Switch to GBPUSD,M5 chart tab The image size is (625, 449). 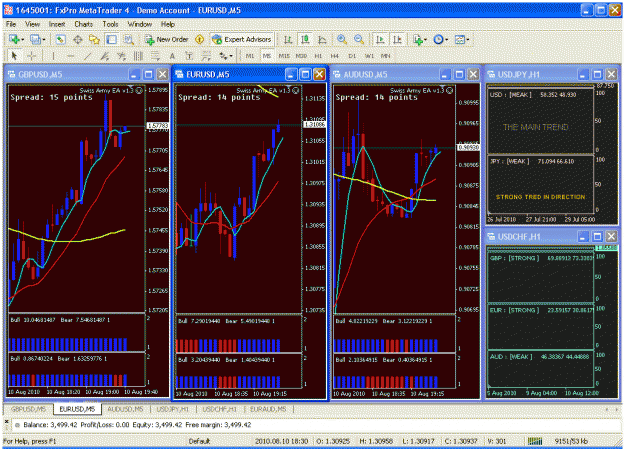click(x=29, y=409)
